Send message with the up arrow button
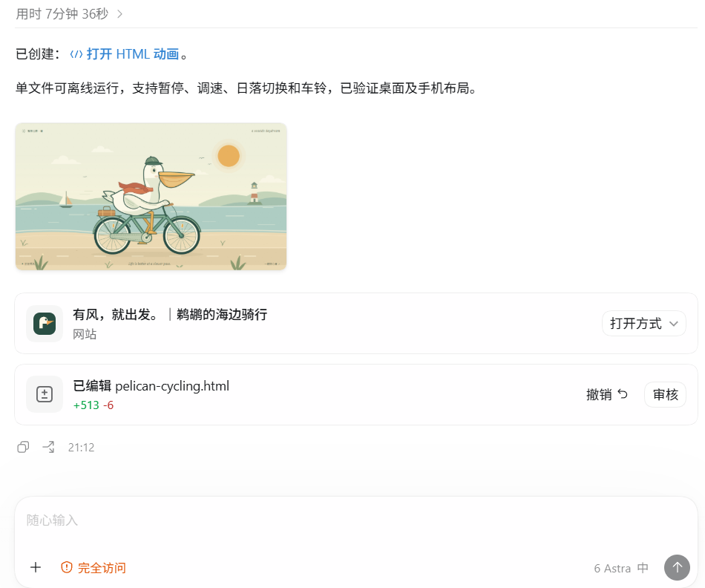Image resolution: width=705 pixels, height=588 pixels. 677,568
